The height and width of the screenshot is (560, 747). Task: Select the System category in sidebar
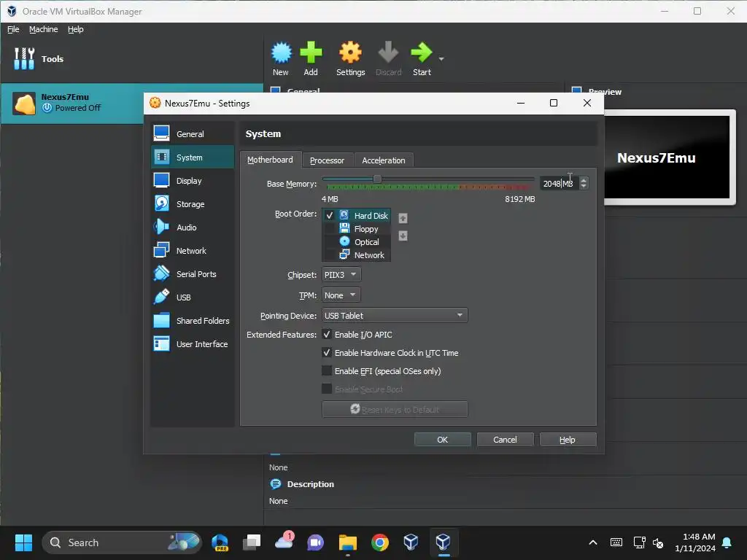193,157
